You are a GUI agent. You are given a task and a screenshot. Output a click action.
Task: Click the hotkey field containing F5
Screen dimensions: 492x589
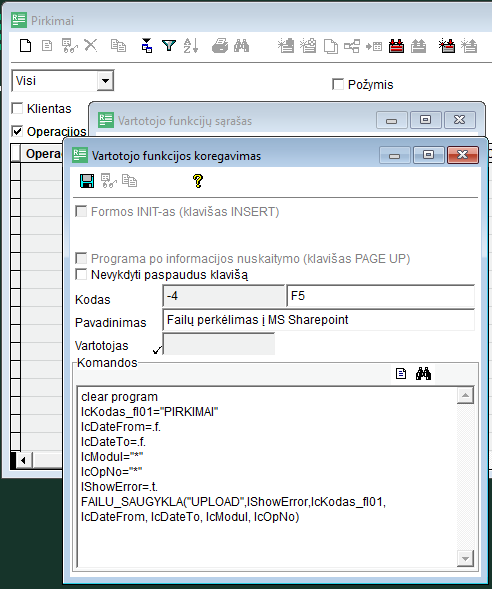[380, 296]
